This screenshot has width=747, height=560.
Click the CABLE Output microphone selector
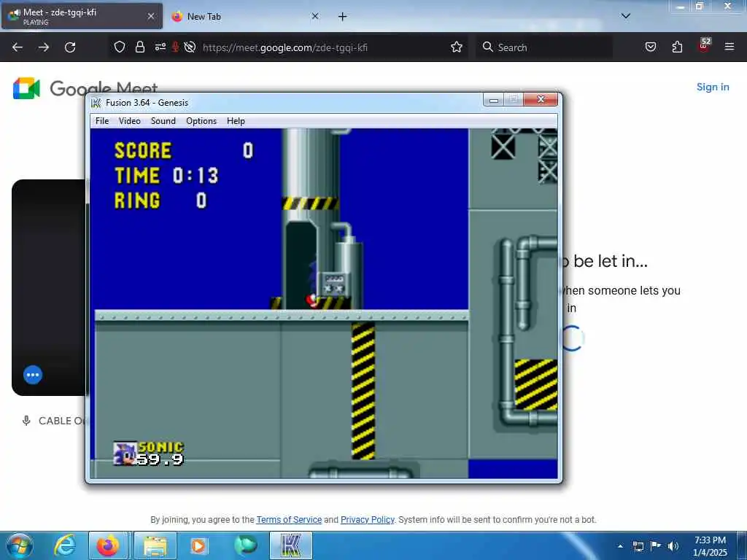[54, 421]
